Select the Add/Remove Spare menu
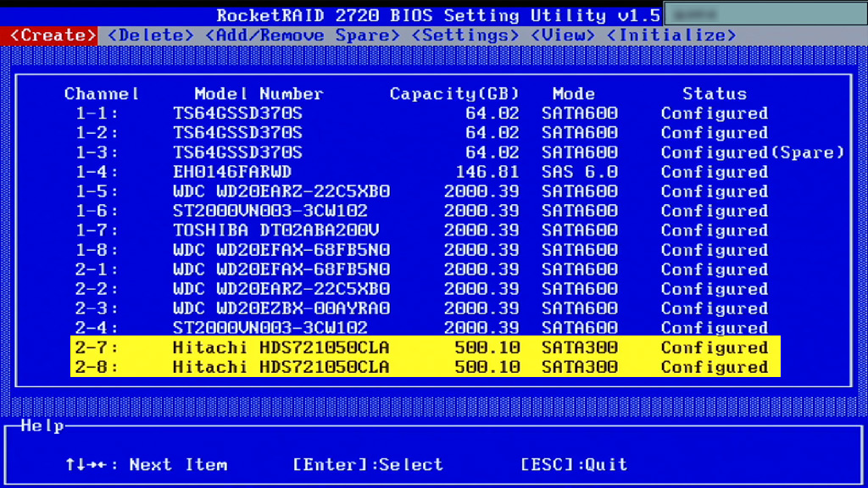 [x=303, y=36]
